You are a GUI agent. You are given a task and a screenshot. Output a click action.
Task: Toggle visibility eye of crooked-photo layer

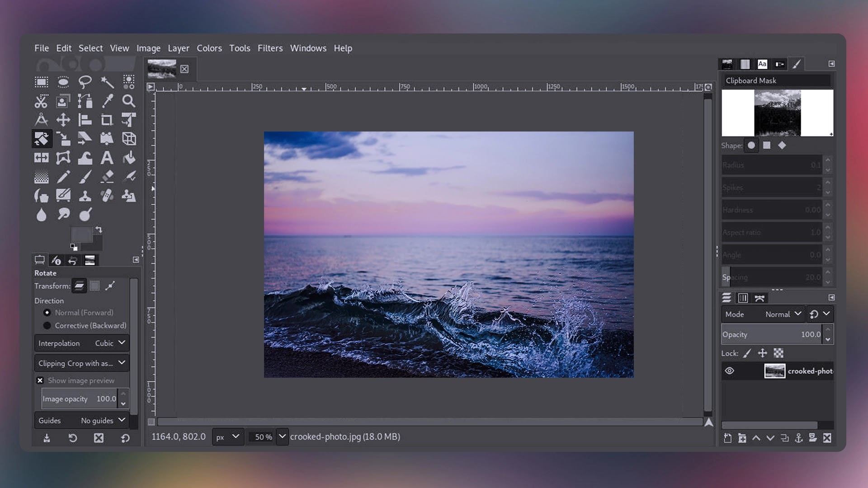click(729, 371)
